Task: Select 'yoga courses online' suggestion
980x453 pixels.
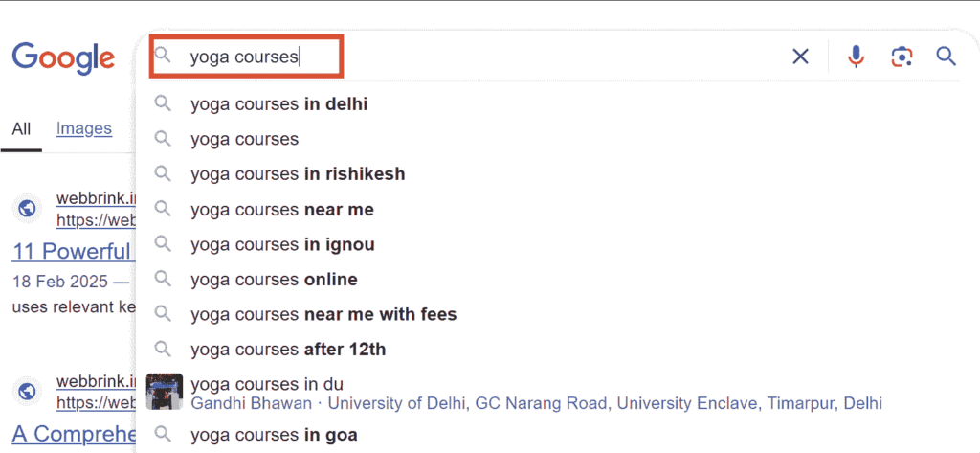Action: pos(274,279)
